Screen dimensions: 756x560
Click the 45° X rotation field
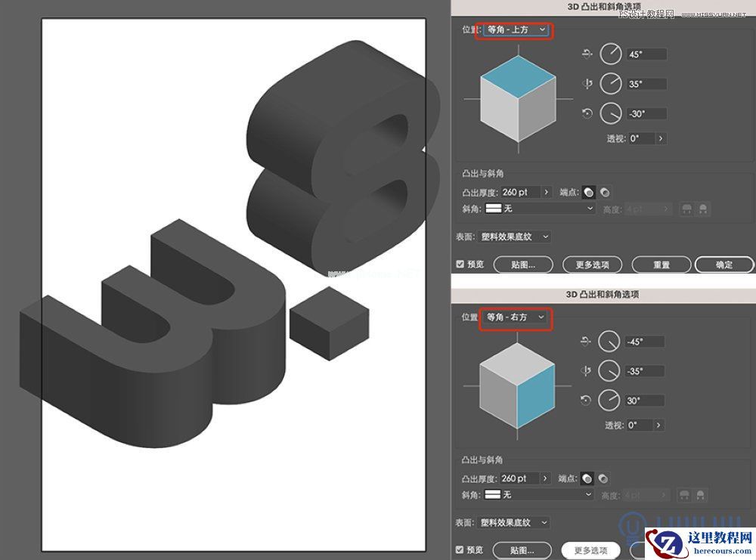(x=646, y=54)
